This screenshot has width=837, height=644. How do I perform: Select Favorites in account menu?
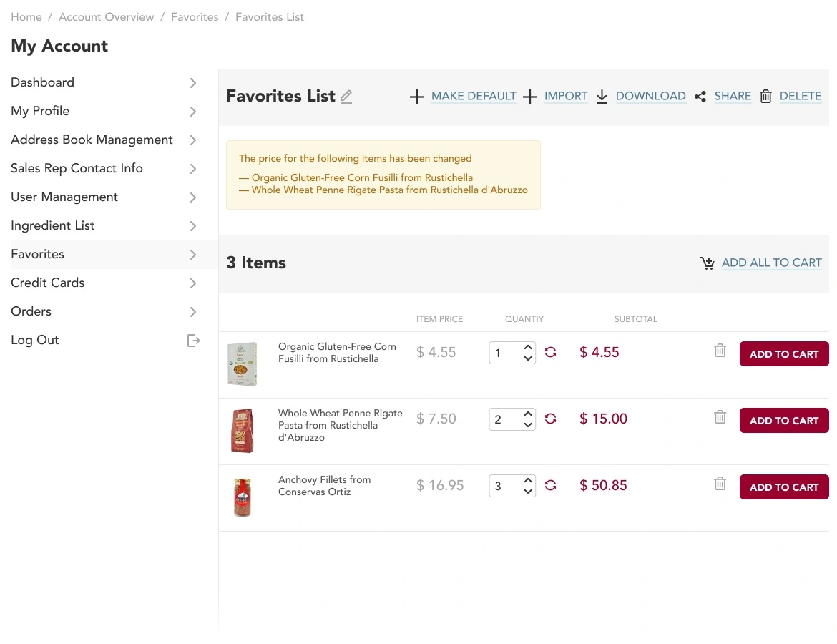[37, 254]
